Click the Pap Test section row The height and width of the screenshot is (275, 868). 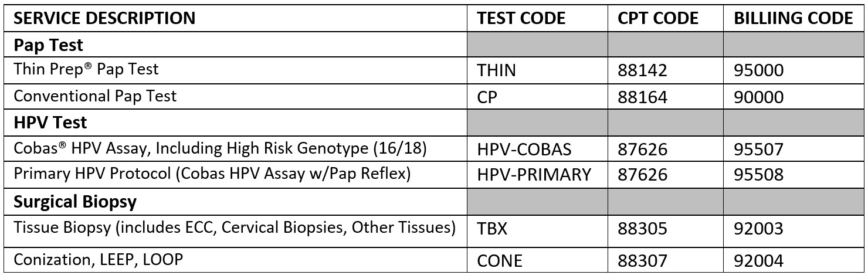49,45
